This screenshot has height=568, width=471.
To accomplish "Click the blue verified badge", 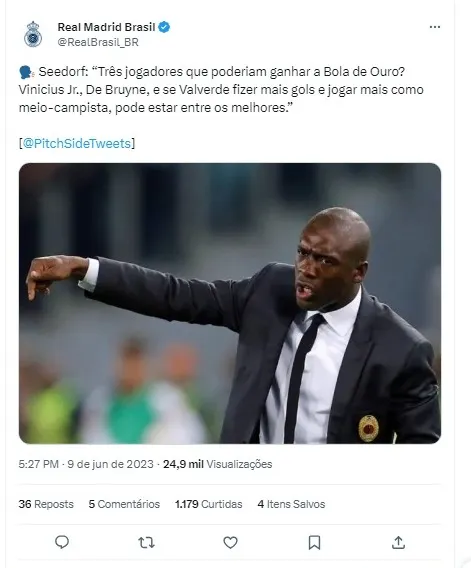I will [164, 27].
